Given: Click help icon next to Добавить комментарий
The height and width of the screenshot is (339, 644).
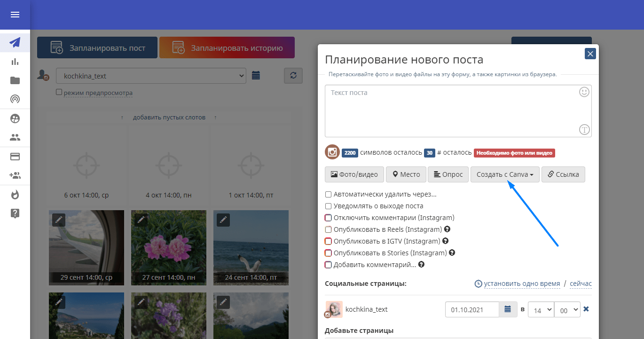Looking at the screenshot, I should (421, 265).
